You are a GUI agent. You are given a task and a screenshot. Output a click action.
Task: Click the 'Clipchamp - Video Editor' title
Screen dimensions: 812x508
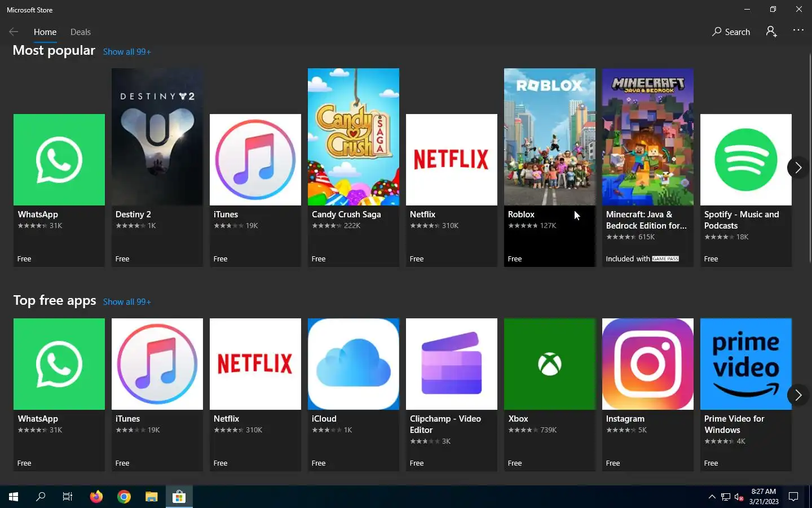tap(445, 424)
